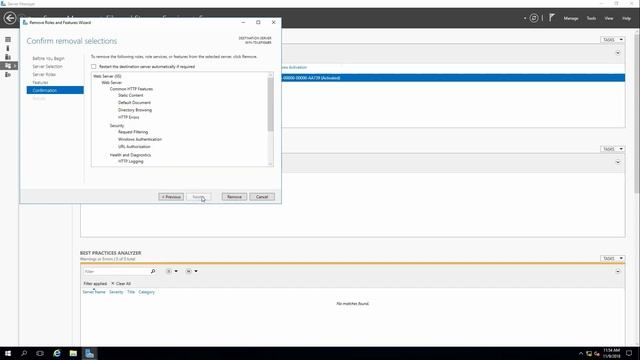Click the Remove button
This screenshot has height=360, width=640.
234,197
